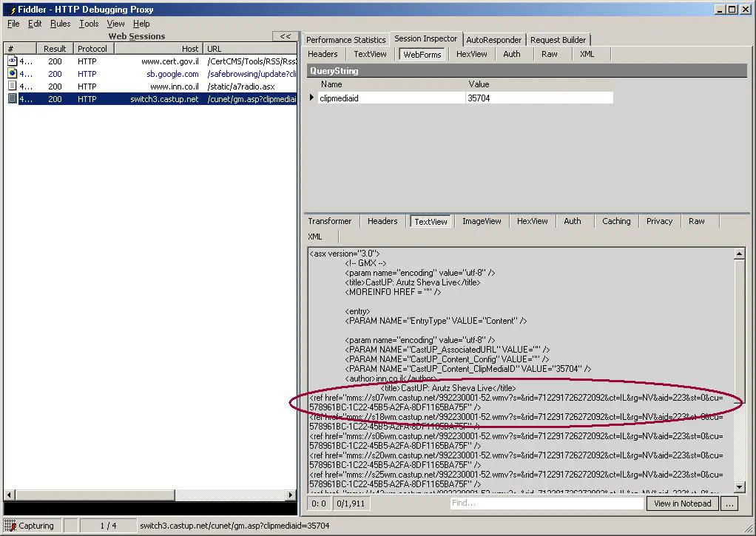
Task: Open the File menu
Action: 13,24
